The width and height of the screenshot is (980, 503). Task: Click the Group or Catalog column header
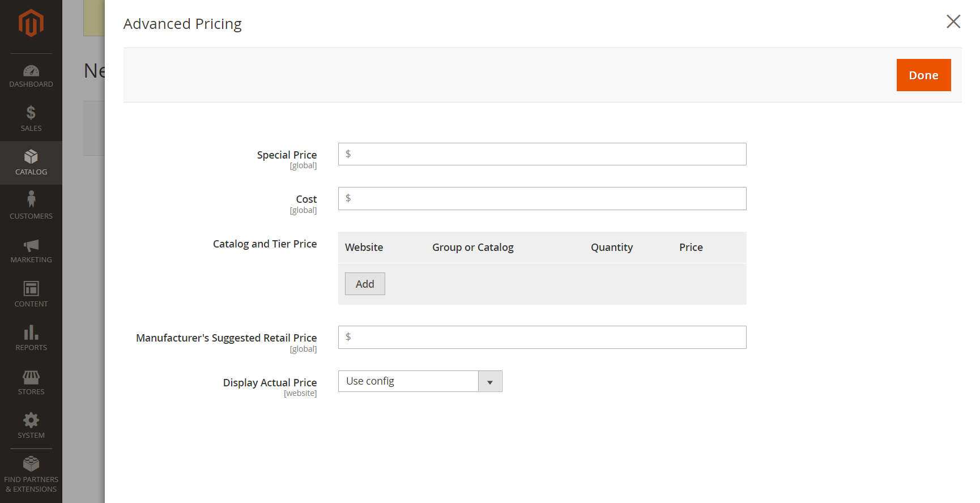473,248
